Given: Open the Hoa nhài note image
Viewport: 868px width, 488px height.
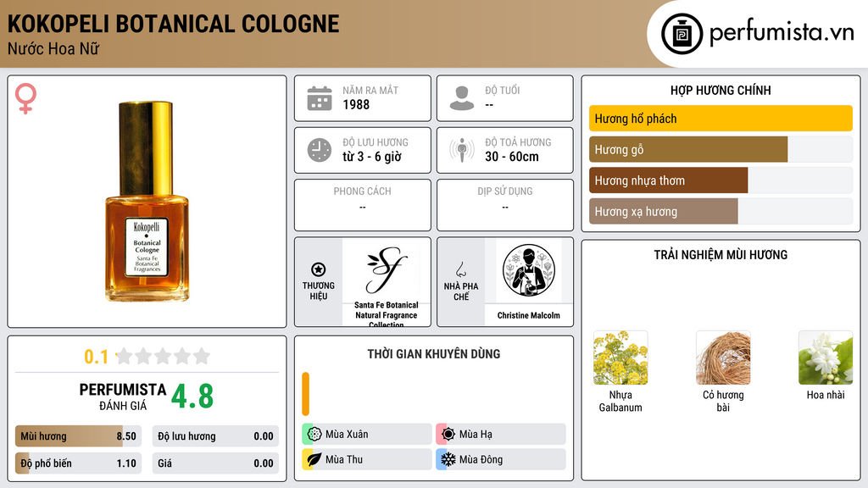Looking at the screenshot, I should pyautogui.click(x=826, y=358).
